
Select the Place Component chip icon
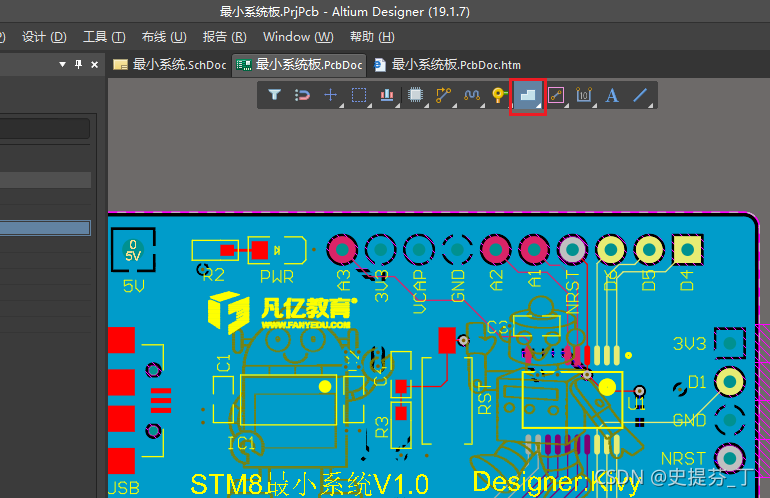coord(415,95)
